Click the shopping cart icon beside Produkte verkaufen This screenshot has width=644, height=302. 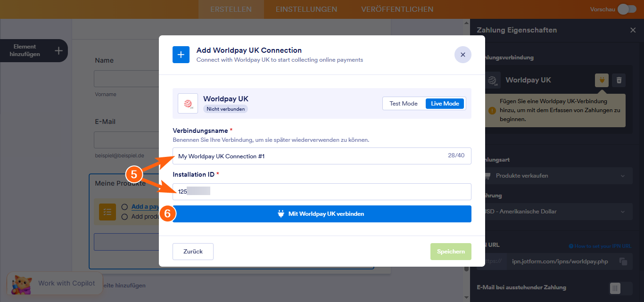tap(487, 175)
